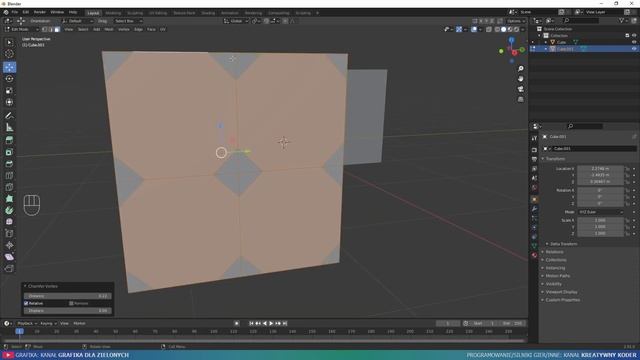
Task: Select the Measure tool
Action: point(9,127)
